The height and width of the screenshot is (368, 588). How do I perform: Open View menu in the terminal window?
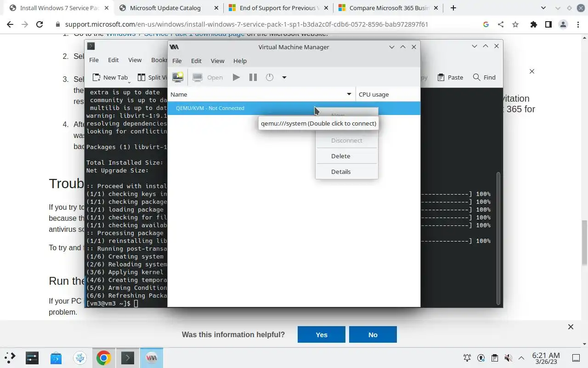(135, 60)
